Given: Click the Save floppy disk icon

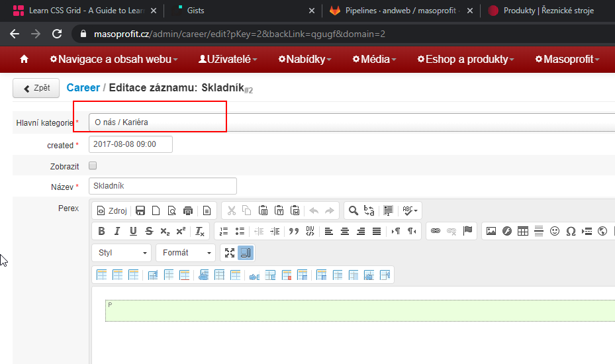Looking at the screenshot, I should (x=140, y=210).
